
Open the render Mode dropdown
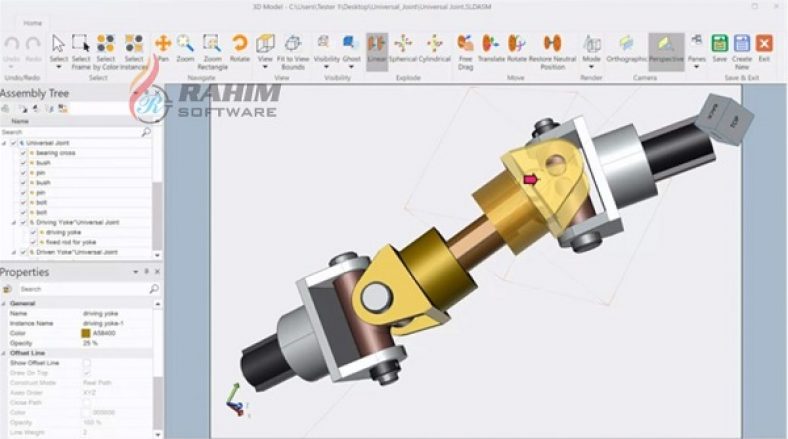pyautogui.click(x=591, y=67)
